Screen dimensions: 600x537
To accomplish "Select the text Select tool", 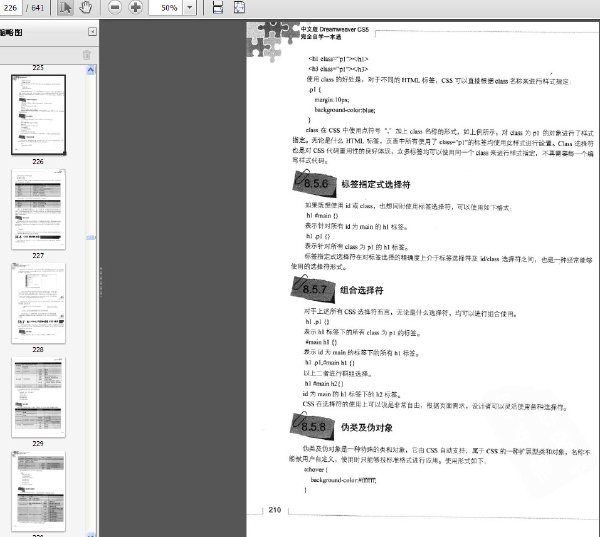I will tap(65, 7).
